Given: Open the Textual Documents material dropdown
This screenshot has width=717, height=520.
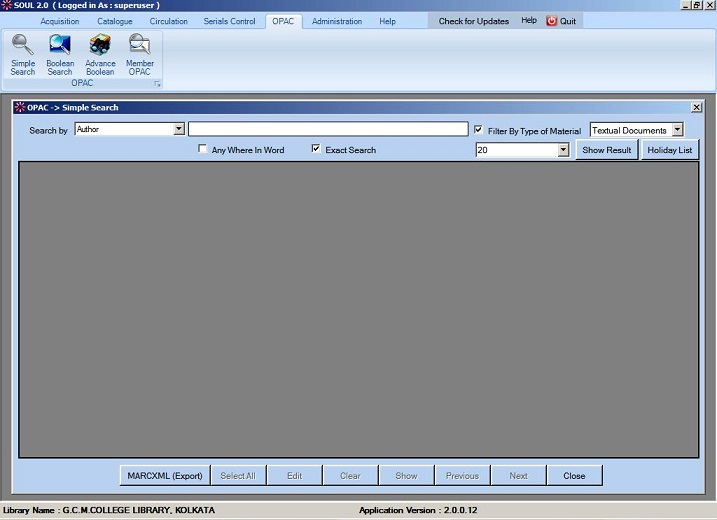Looking at the screenshot, I should tap(677, 130).
